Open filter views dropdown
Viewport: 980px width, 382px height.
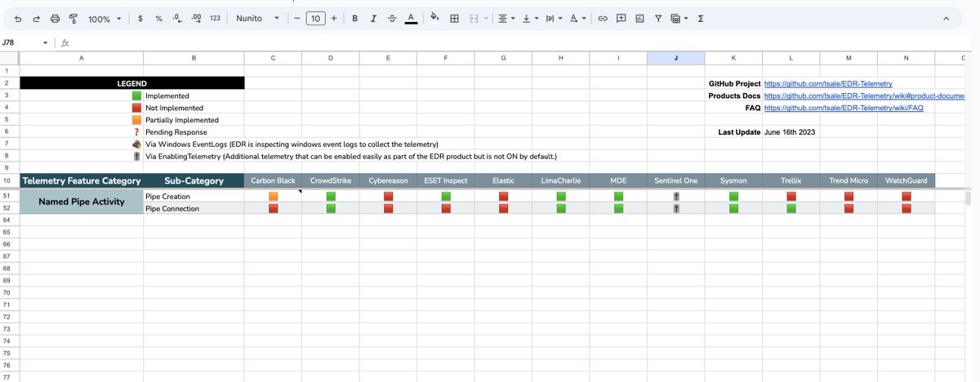click(x=679, y=18)
